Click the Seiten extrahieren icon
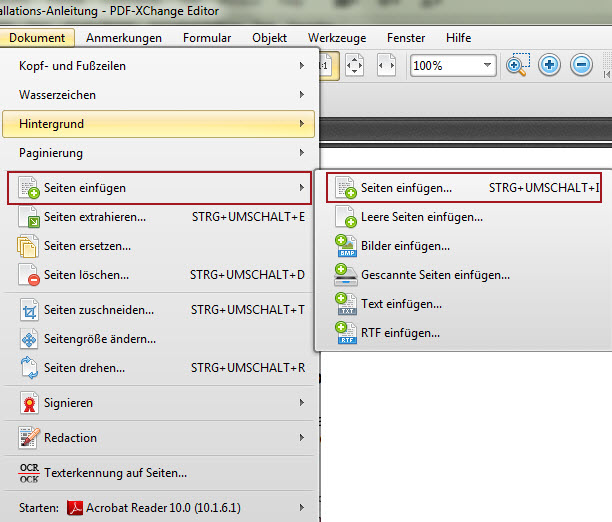 click(x=29, y=217)
